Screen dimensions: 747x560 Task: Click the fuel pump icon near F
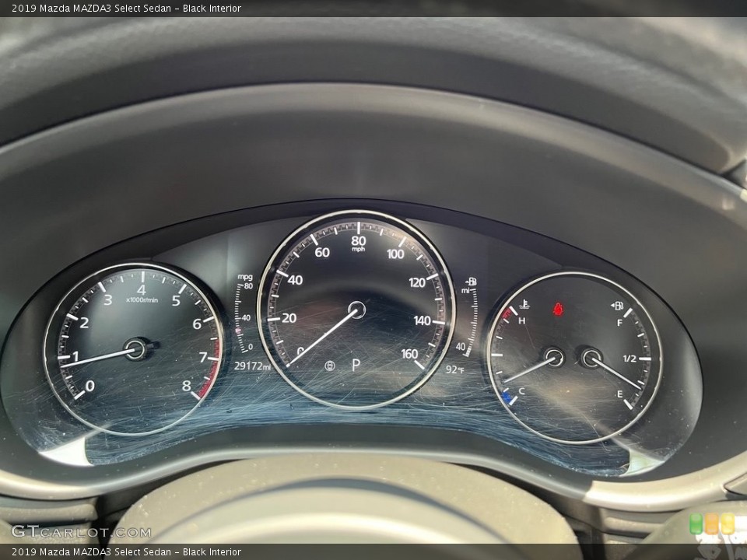pos(617,305)
